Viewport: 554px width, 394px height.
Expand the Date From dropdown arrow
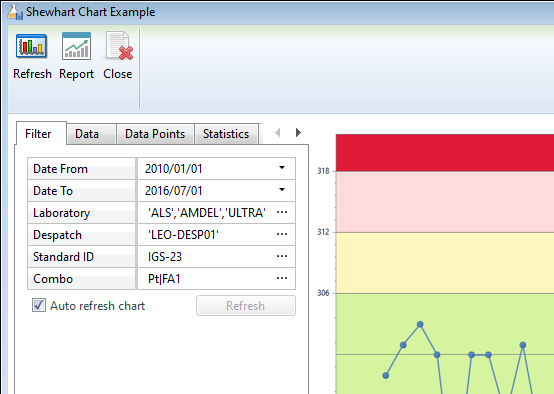(x=282, y=168)
